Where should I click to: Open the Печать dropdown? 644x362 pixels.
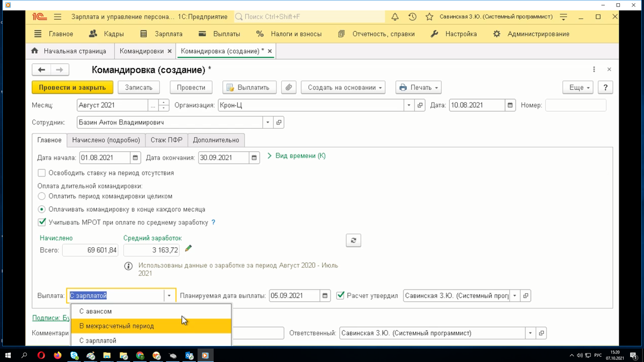click(x=419, y=87)
